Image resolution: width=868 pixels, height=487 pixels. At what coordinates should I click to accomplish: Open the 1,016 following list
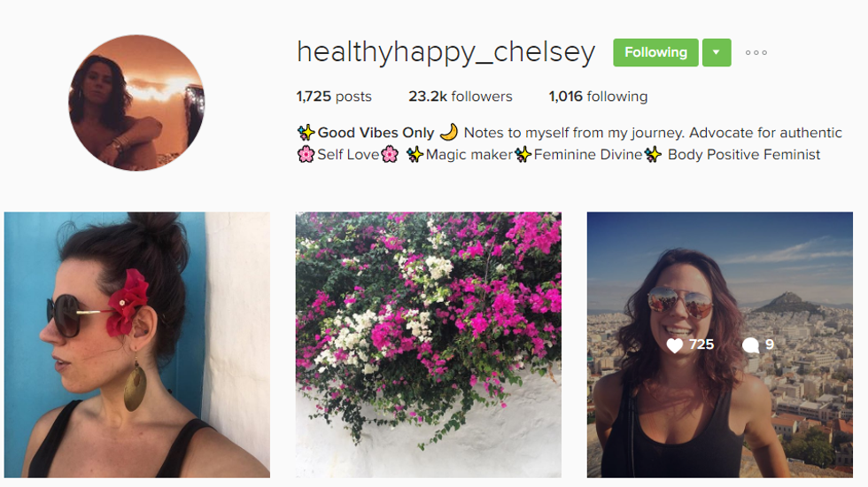[598, 97]
